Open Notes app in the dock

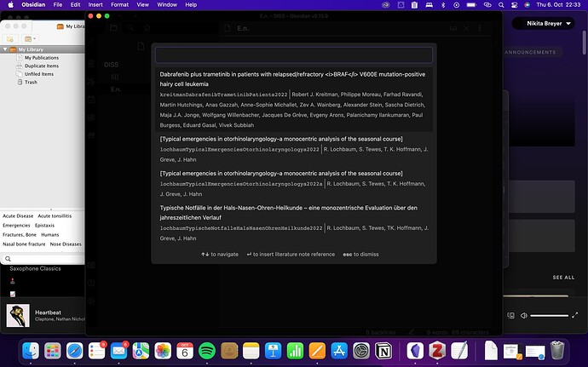click(251, 352)
